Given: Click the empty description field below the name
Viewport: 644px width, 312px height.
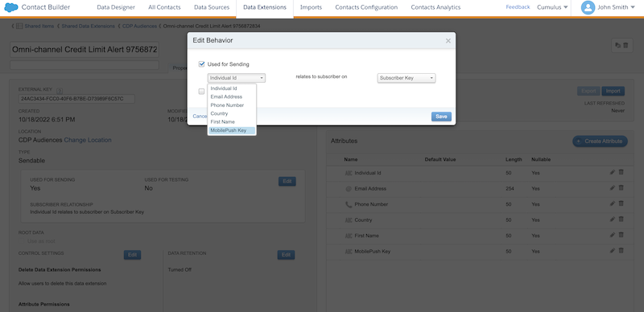Looking at the screenshot, I should tap(85, 65).
